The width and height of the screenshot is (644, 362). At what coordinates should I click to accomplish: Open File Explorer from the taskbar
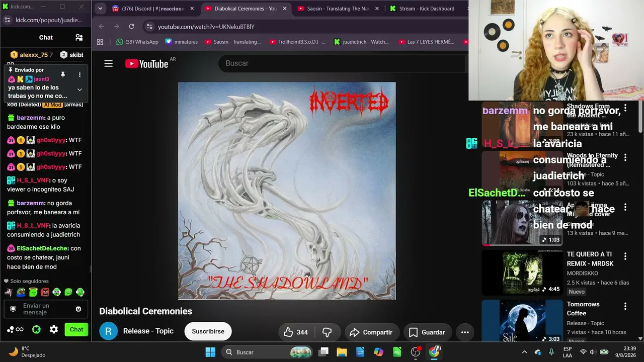(x=342, y=352)
